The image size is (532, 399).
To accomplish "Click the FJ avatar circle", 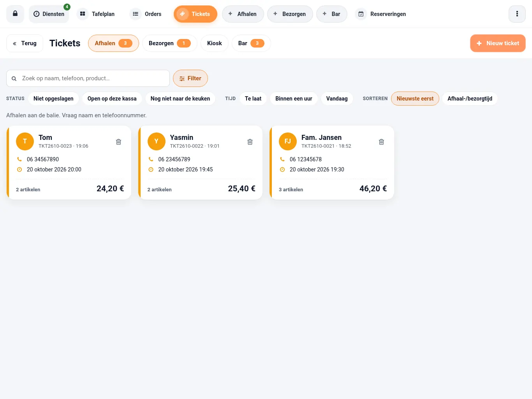I will pos(288,141).
